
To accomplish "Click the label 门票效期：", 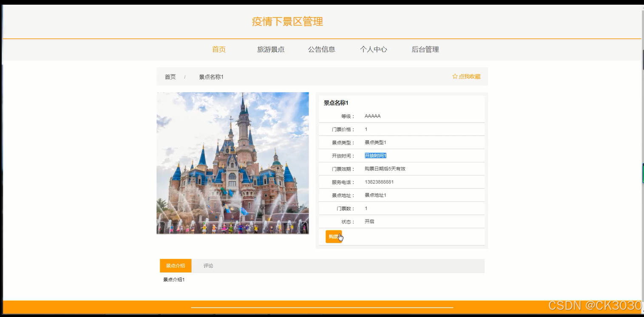I will click(x=343, y=169).
